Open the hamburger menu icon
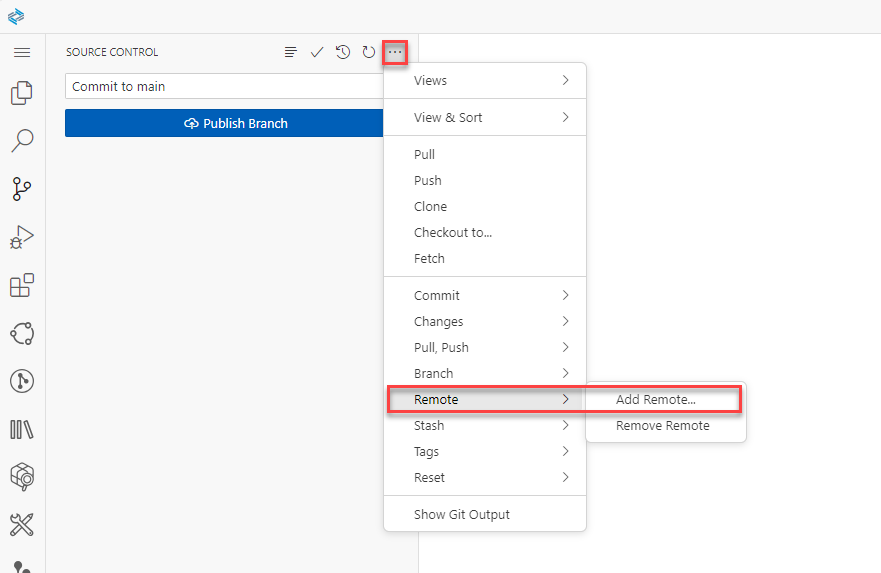Image resolution: width=881 pixels, height=573 pixels. tap(22, 52)
